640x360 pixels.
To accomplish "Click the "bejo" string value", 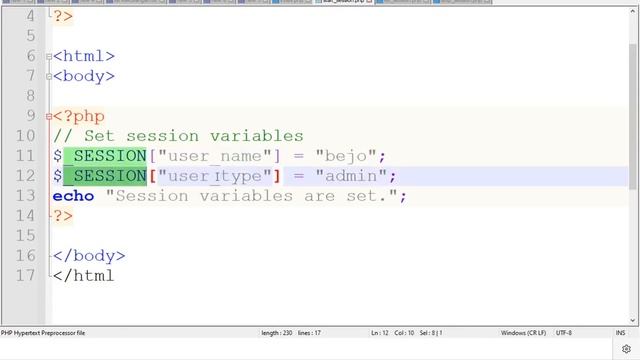I will 346,156.
